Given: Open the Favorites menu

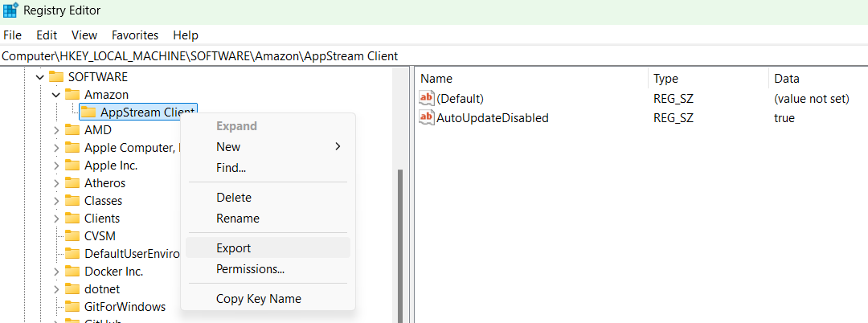Looking at the screenshot, I should (x=135, y=35).
